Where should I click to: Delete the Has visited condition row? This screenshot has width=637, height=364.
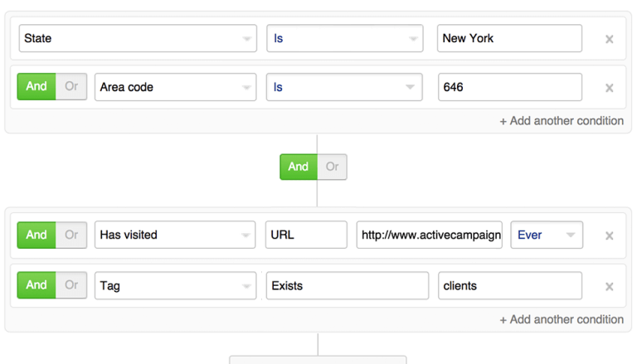click(609, 235)
